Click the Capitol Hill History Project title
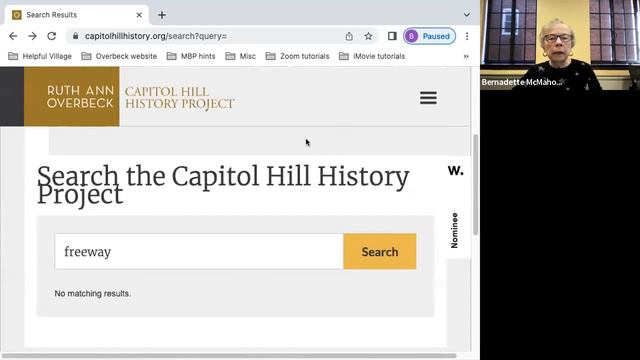Screen dimensions: 640x360 (x=180, y=98)
